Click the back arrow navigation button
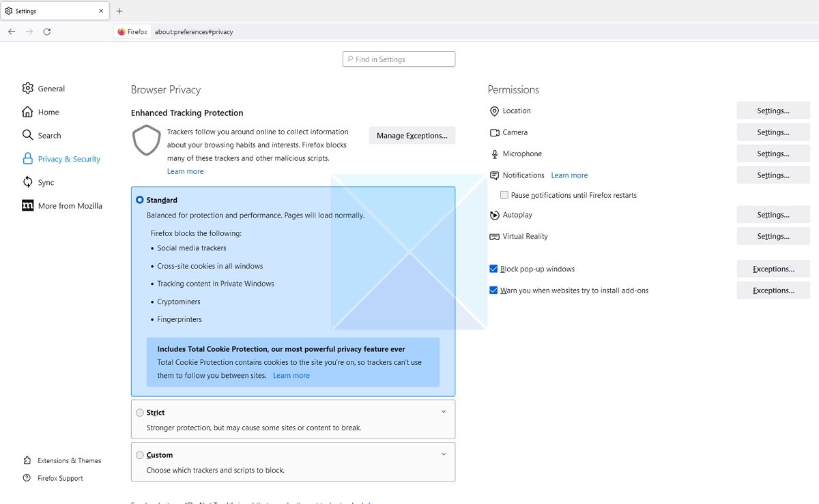This screenshot has height=504, width=819. 12,31
